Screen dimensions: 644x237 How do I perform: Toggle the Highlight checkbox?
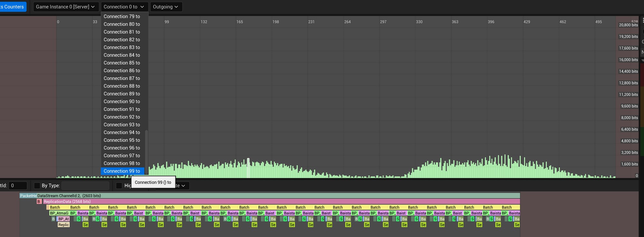(x=119, y=185)
